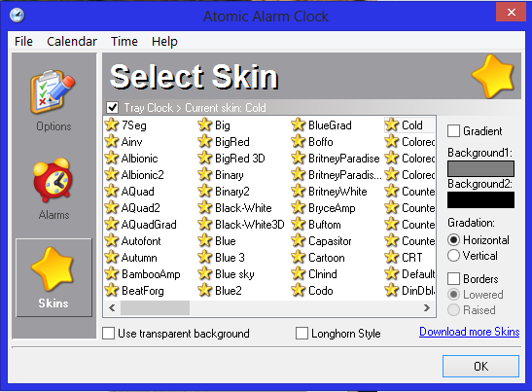Viewport: 532px width, 392px height.
Task: Pick the Background2 black color swatch
Action: 480,200
